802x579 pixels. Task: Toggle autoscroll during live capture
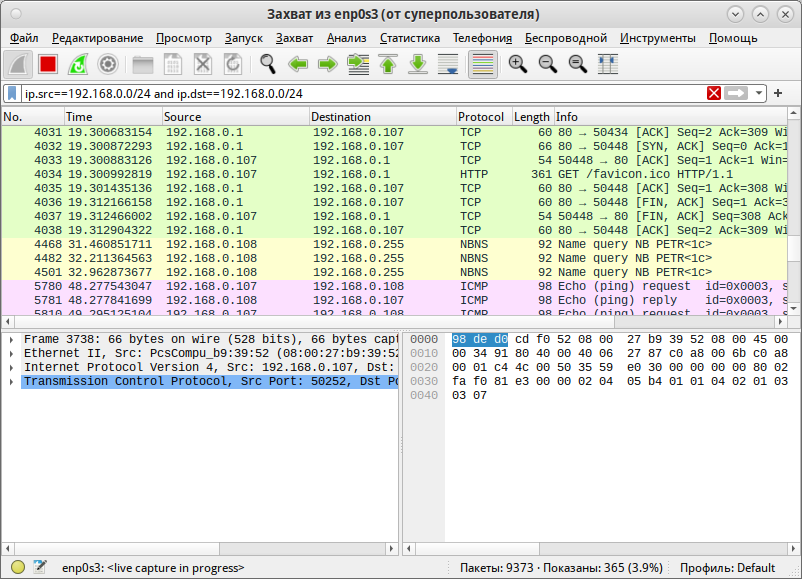[448, 64]
